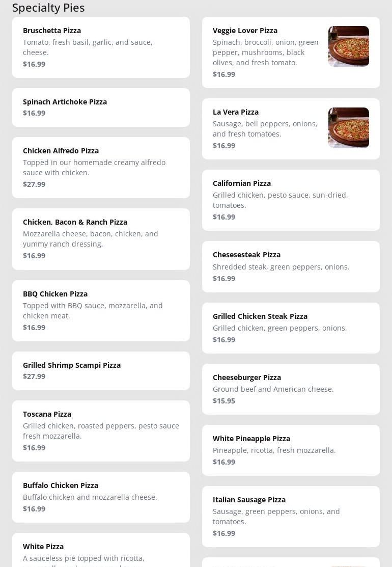Click the La Vera Pizza name
392x567 pixels.
point(236,112)
